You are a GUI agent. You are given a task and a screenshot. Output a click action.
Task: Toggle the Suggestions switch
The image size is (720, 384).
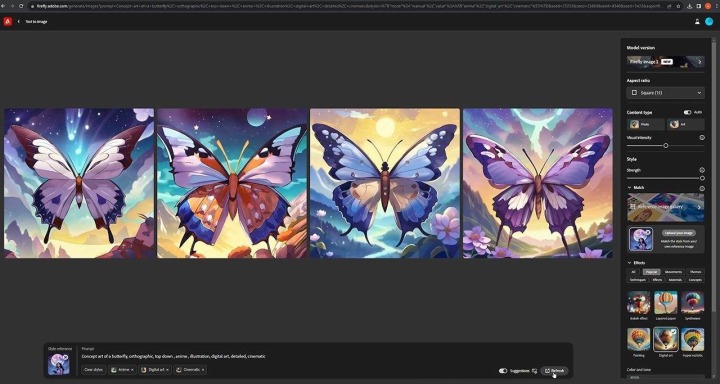pyautogui.click(x=503, y=371)
